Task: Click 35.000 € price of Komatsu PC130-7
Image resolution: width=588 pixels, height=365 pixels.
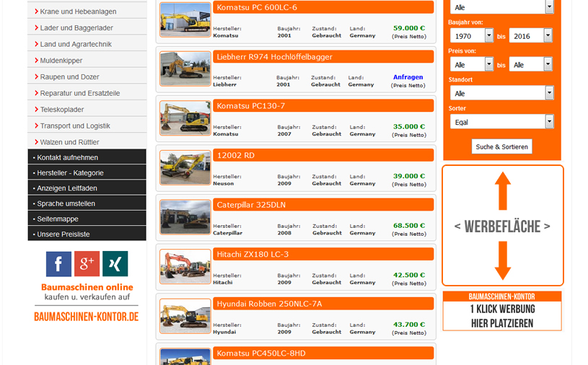Action: [409, 126]
